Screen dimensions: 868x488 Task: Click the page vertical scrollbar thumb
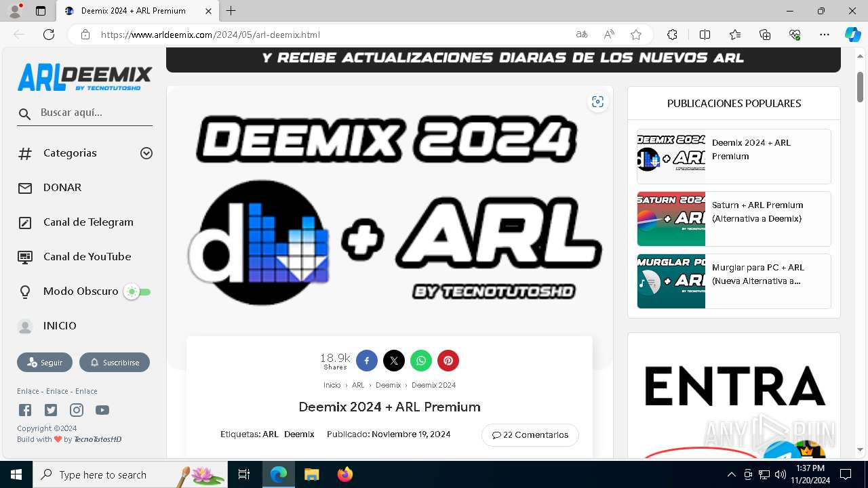coord(861,86)
